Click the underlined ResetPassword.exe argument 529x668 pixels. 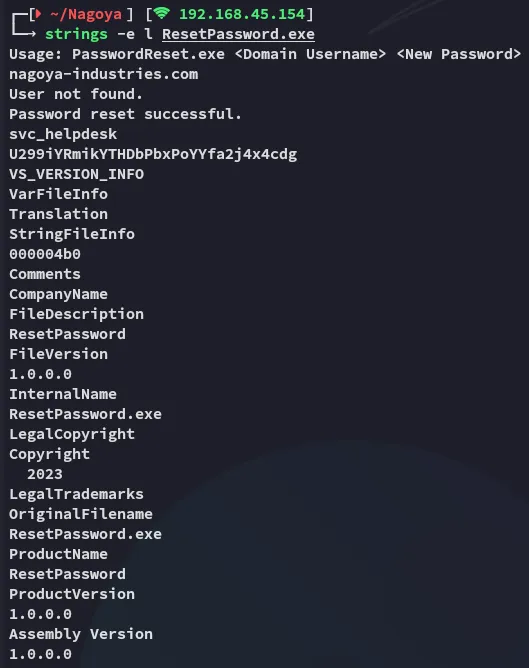(x=238, y=34)
